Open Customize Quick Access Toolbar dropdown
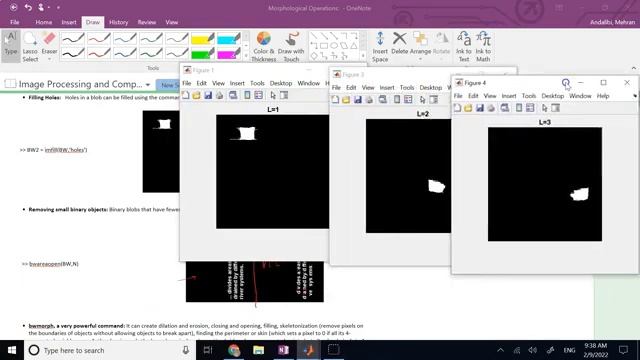Image resolution: width=640 pixels, height=360 pixels. click(58, 7)
